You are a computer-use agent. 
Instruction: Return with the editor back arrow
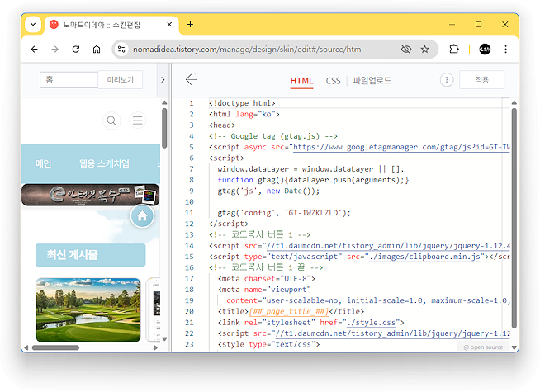[x=191, y=79]
